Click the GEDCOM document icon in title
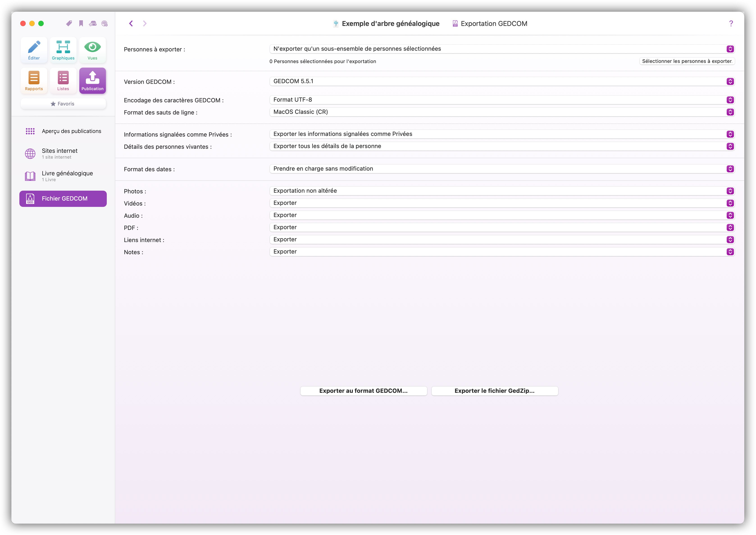 tap(455, 23)
